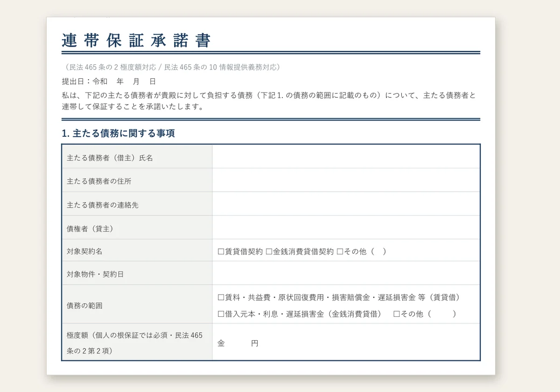Tick the 賃貸借契約 checkbox
The height and width of the screenshot is (392, 560).
tap(221, 252)
